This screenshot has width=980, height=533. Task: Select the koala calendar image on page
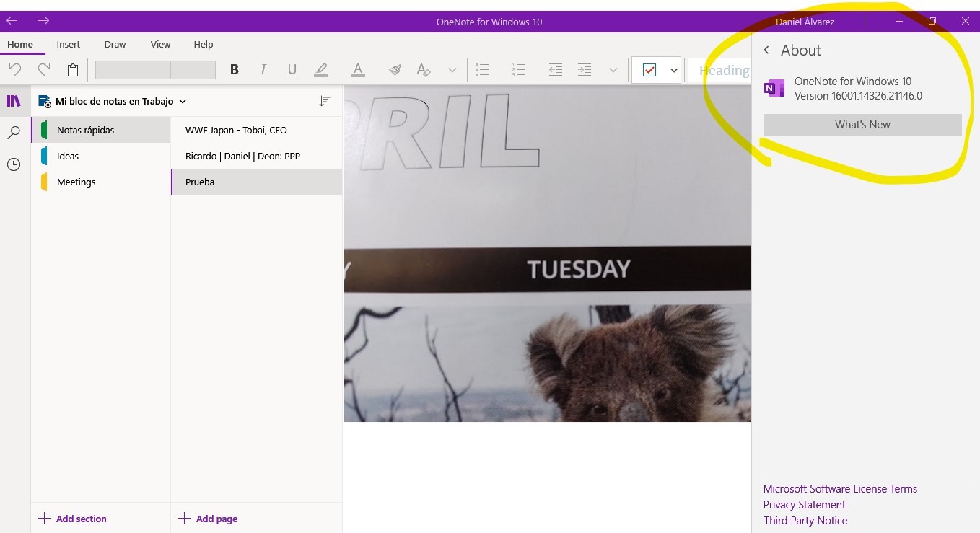pos(548,253)
